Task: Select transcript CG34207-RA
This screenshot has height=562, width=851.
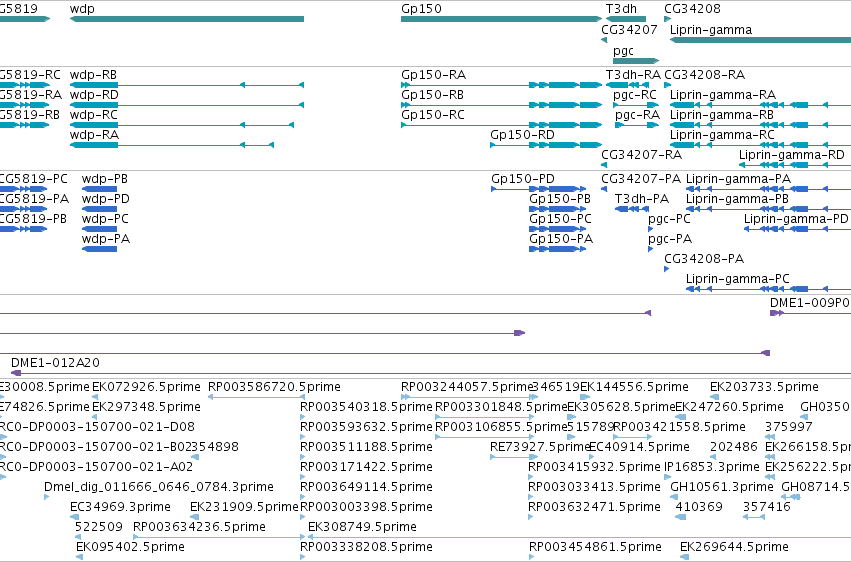Action: 604,165
